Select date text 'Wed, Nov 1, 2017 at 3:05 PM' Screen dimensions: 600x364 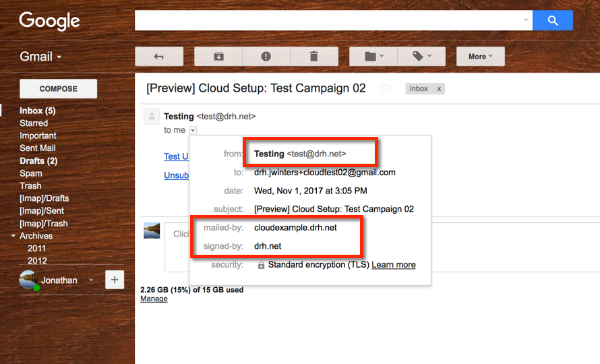click(x=310, y=191)
